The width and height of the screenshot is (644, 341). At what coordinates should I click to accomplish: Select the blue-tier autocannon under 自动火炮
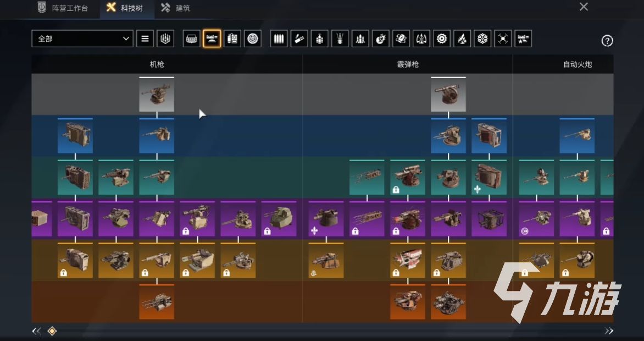coord(577,136)
